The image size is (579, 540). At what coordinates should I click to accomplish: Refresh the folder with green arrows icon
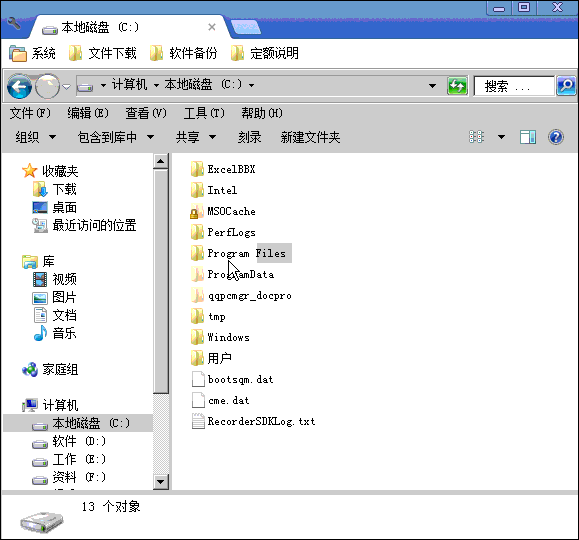457,86
